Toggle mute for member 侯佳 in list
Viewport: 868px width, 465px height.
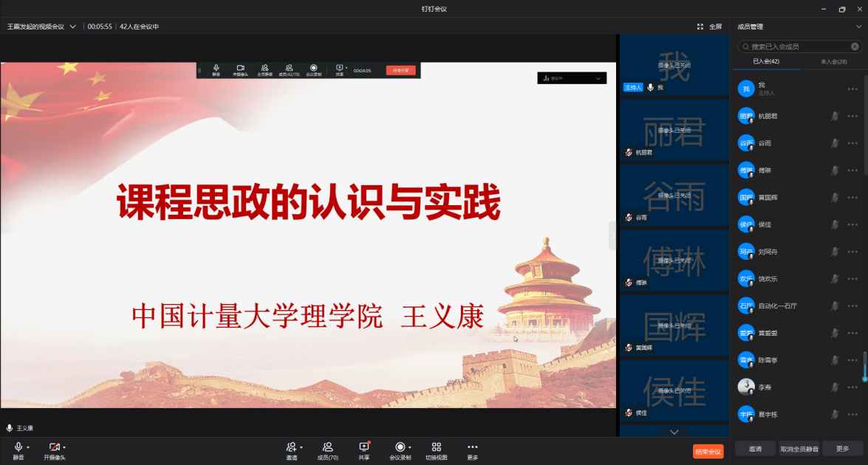click(x=835, y=224)
